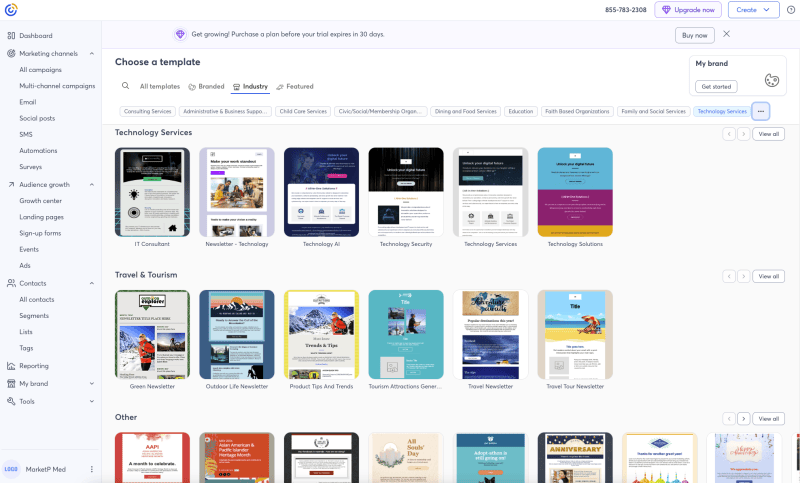Choose the Green Newsletter template thumbnail
Screen dimensions: 800x483
152,335
